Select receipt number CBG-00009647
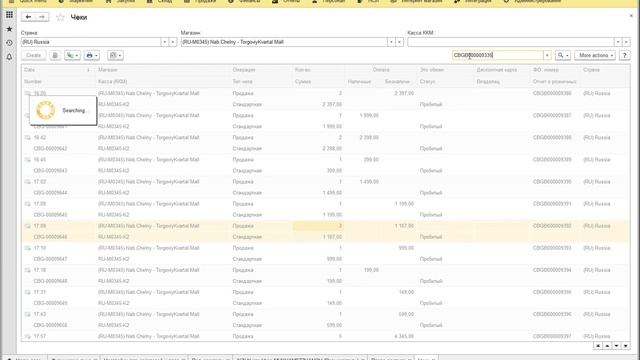The width and height of the screenshot is (640, 360). click(x=50, y=259)
